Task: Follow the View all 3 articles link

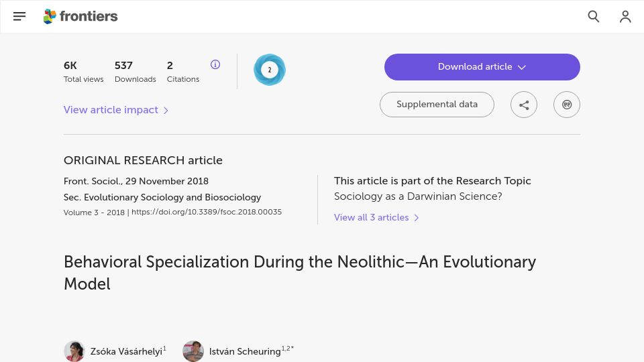Action: [376, 217]
